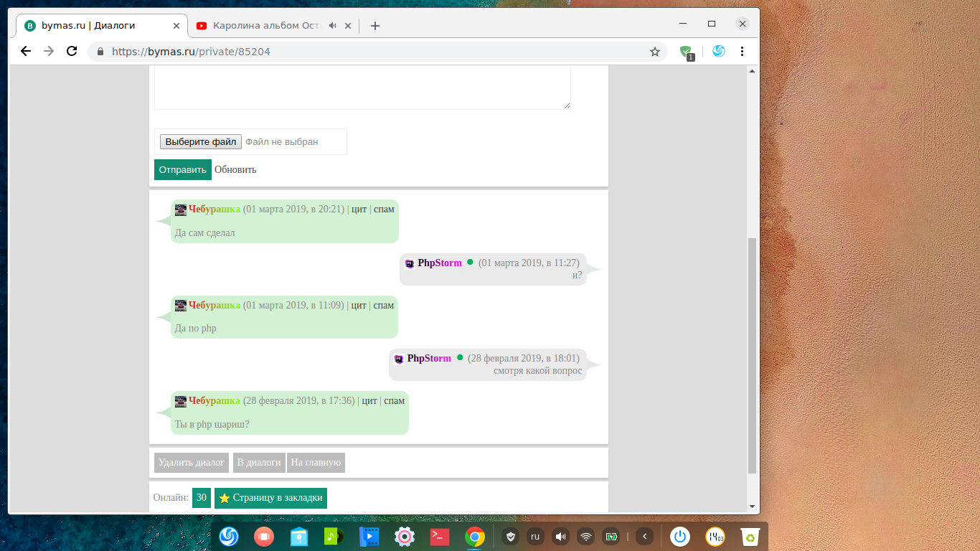The image size is (980, 551).
Task: Collapse the system tray arrow
Action: (644, 536)
